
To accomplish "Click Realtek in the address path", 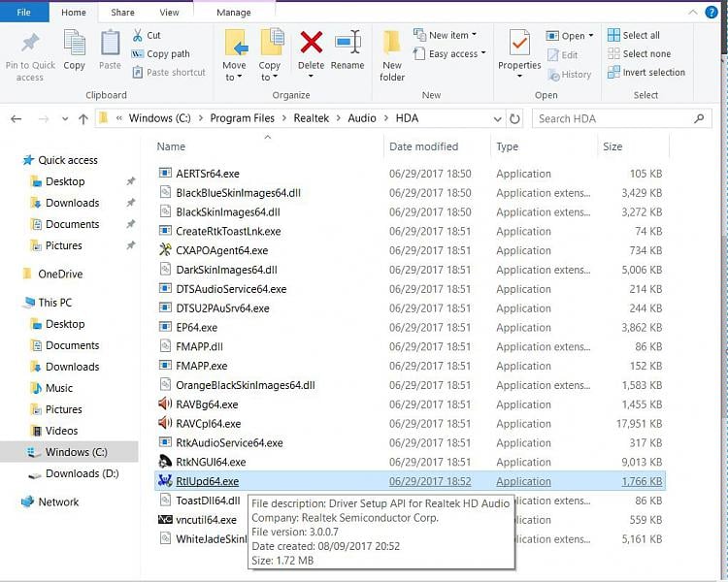I will [x=311, y=118].
